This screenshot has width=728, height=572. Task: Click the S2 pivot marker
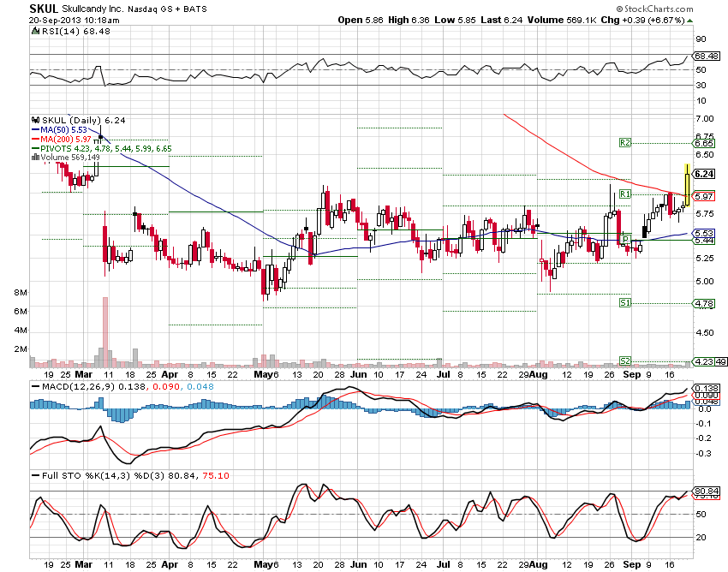coord(625,360)
